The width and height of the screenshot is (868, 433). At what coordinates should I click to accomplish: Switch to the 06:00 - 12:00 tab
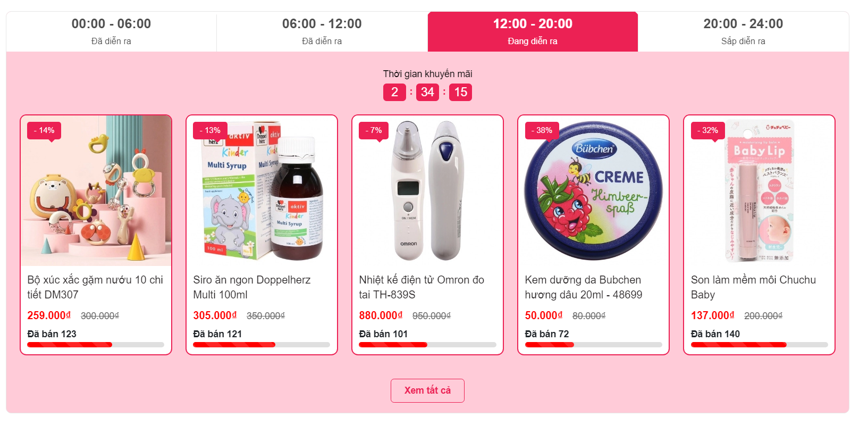(x=322, y=32)
